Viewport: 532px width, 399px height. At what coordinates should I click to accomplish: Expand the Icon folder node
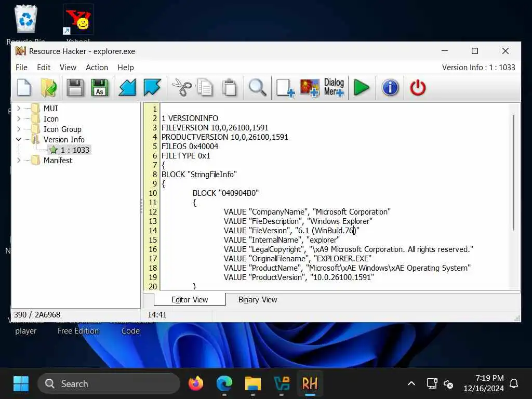pos(19,119)
